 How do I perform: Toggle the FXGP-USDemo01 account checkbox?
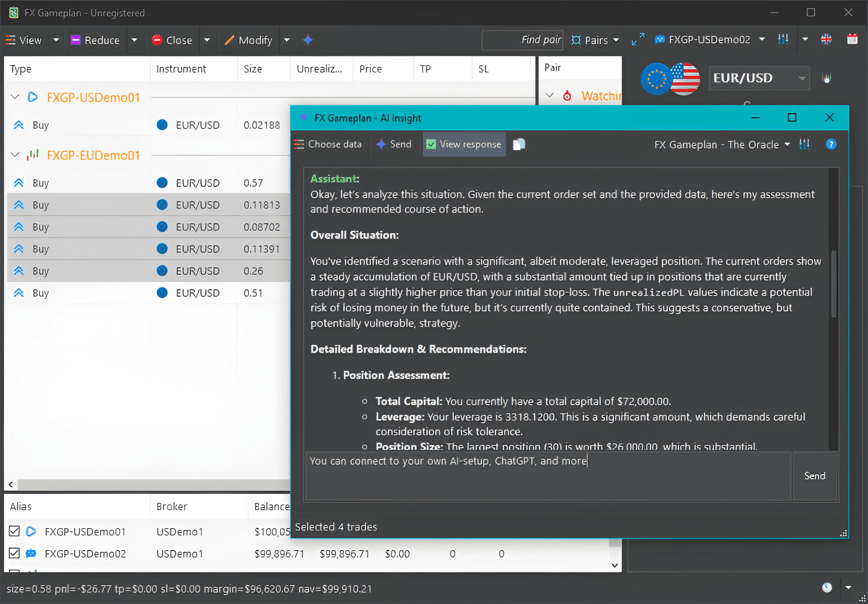tap(14, 531)
